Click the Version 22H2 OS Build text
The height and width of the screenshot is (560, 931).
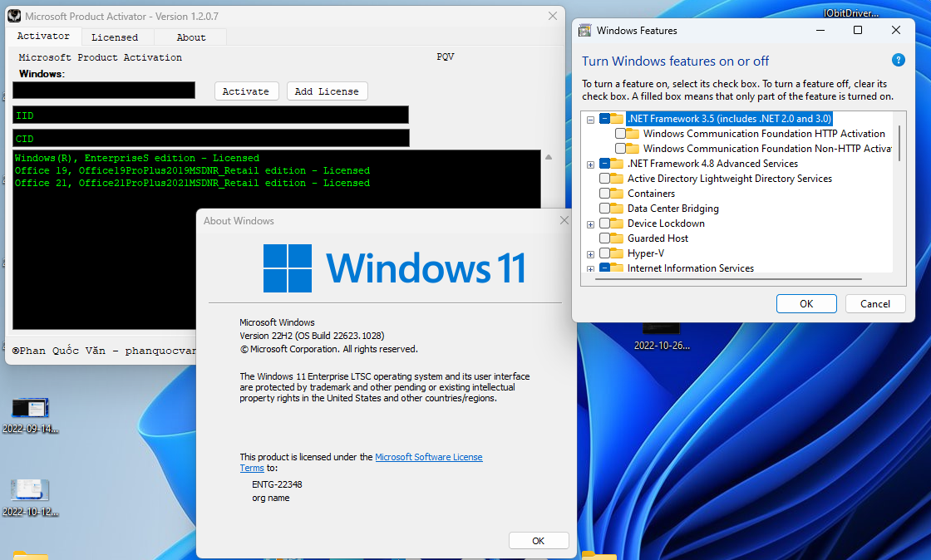312,336
